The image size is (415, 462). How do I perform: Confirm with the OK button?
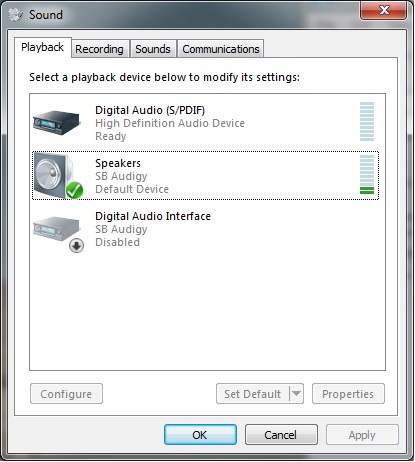pos(200,435)
